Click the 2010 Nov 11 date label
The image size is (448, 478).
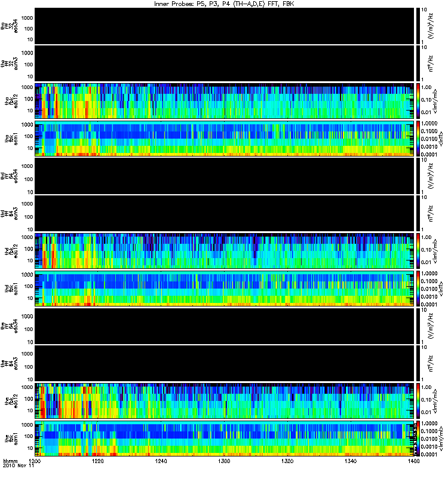pos(19,466)
